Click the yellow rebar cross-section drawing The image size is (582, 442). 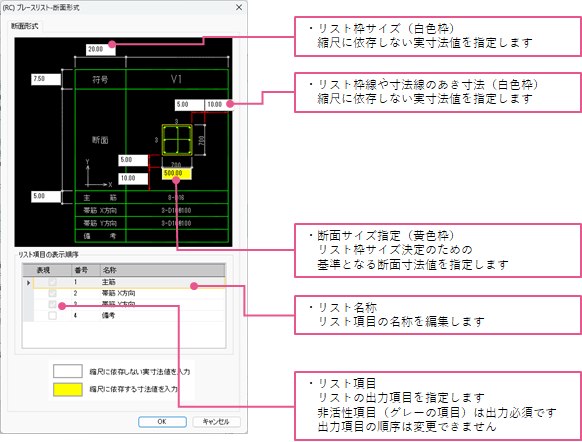pyautogui.click(x=177, y=140)
